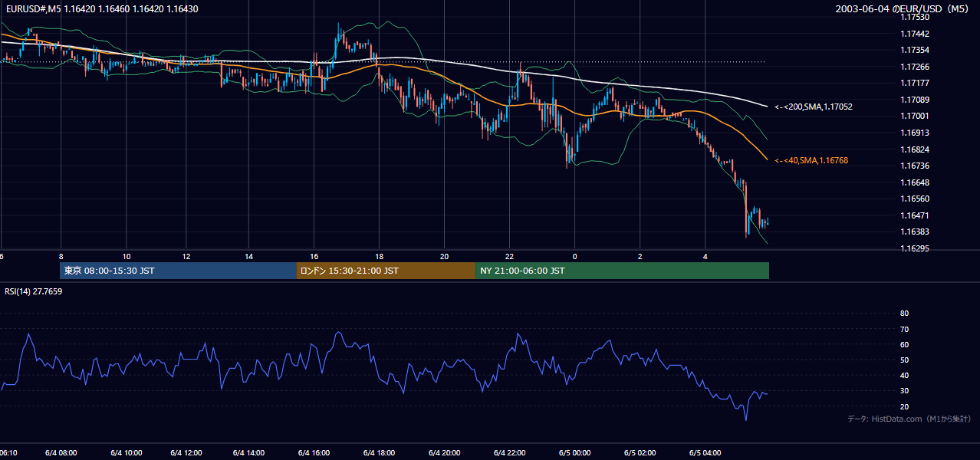
Task: Click hour tick 14 below price chart
Action: 249,256
